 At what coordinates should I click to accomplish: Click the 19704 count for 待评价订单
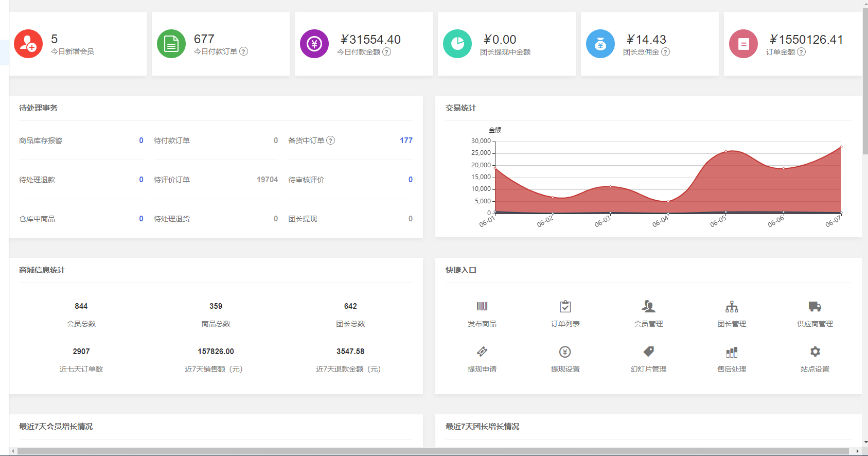[268, 180]
